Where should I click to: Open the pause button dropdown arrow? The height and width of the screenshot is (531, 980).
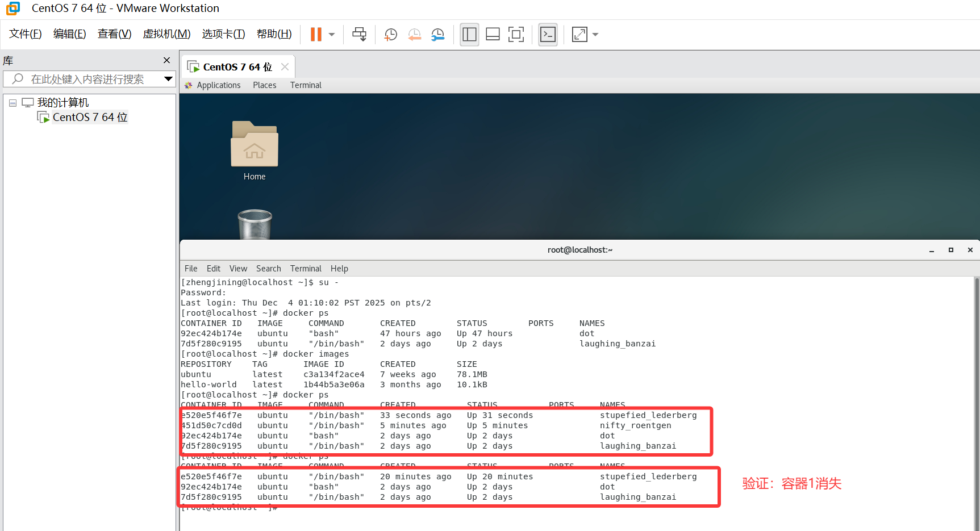click(x=331, y=34)
